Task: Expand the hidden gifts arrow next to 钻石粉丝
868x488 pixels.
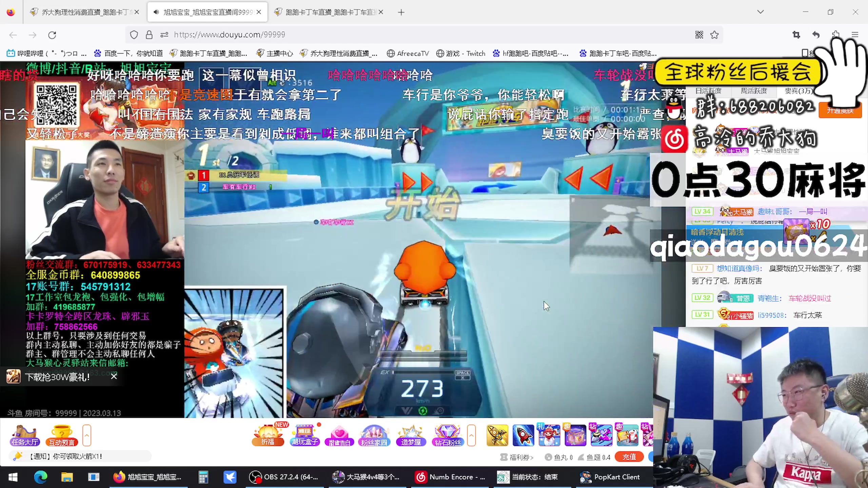Action: pos(472,436)
